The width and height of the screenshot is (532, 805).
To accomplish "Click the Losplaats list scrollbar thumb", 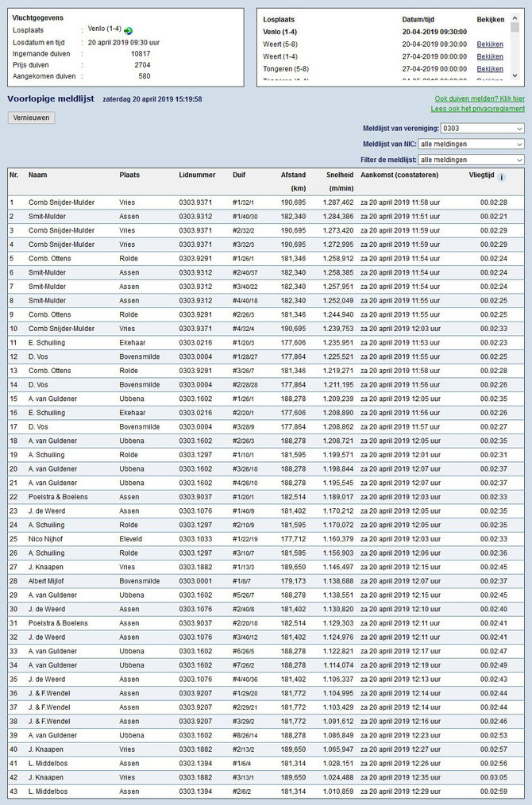I will point(515,28).
